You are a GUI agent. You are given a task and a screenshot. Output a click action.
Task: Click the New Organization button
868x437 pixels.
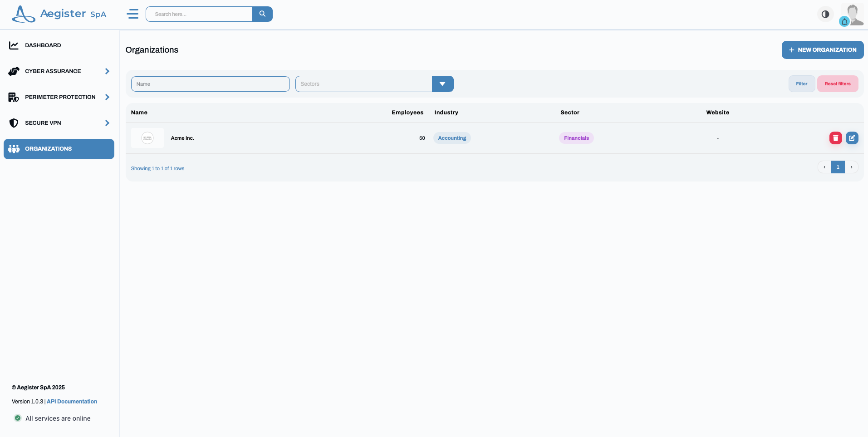pos(822,50)
